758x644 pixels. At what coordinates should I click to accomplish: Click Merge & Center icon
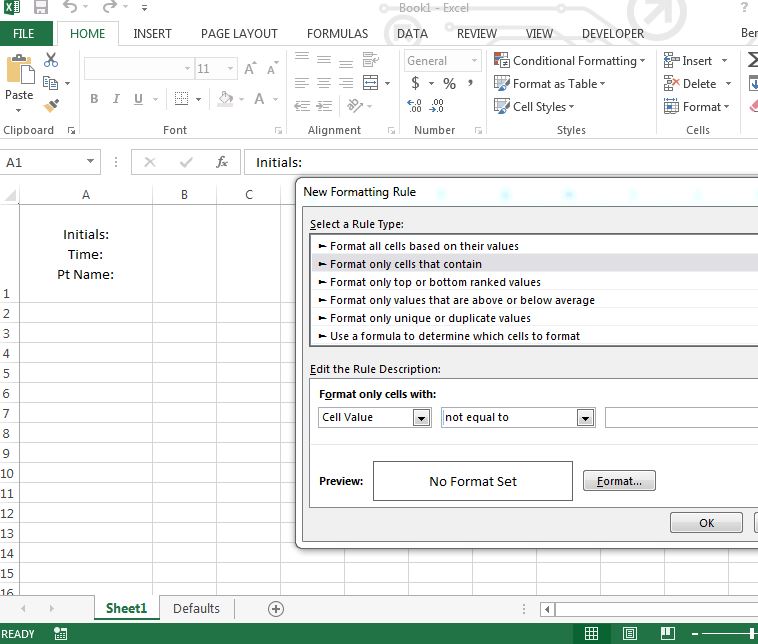pos(371,83)
